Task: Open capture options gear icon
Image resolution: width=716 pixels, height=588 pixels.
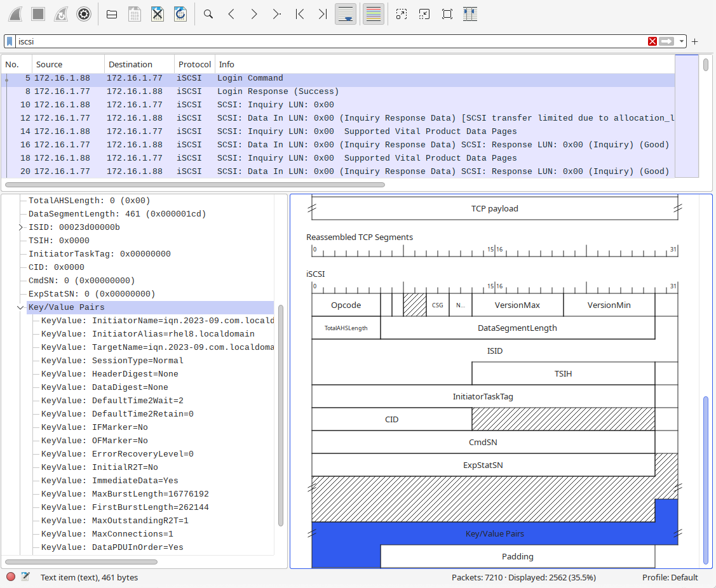Action: (x=84, y=14)
